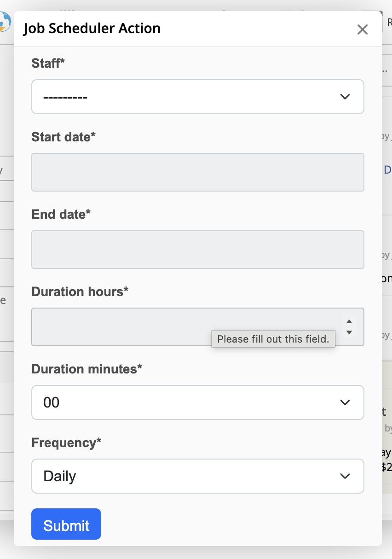
Task: Submit the Job Scheduler Action form
Action: (x=66, y=524)
